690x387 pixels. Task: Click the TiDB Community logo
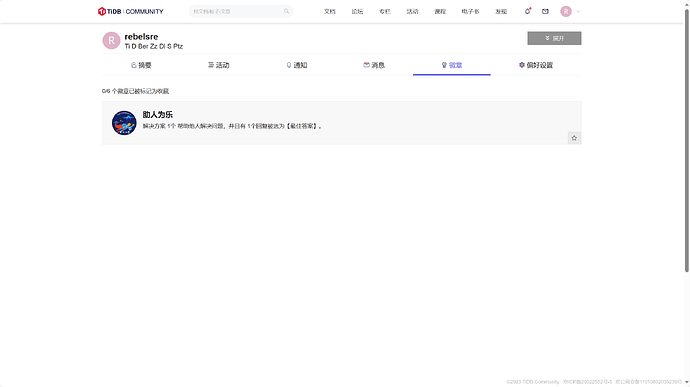click(130, 11)
